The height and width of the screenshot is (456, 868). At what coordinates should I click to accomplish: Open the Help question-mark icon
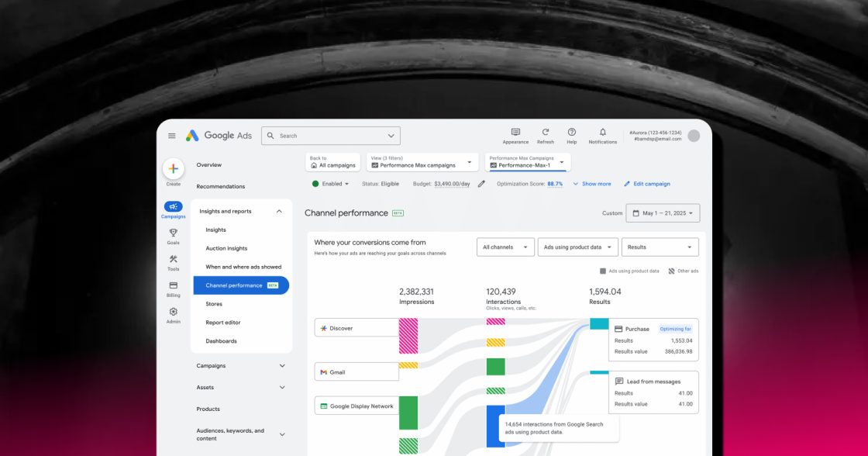click(572, 132)
